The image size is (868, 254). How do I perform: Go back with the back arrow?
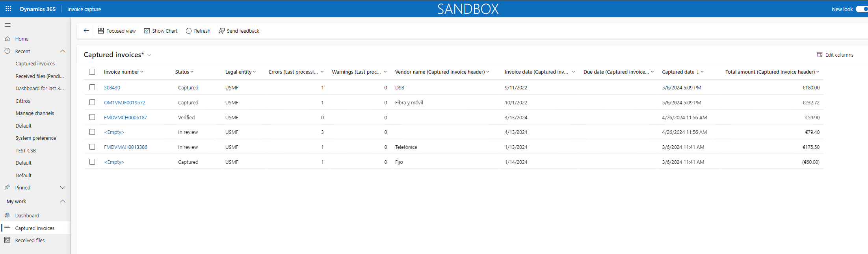click(86, 31)
